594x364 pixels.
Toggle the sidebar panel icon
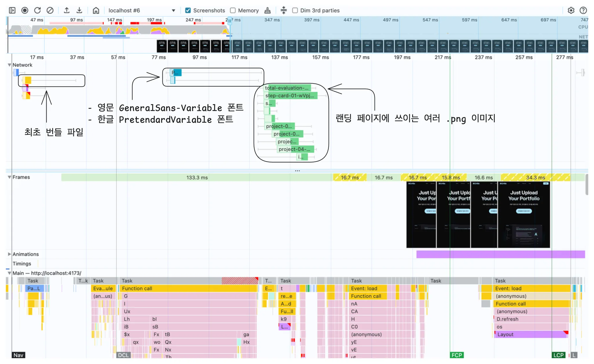[x=12, y=10]
